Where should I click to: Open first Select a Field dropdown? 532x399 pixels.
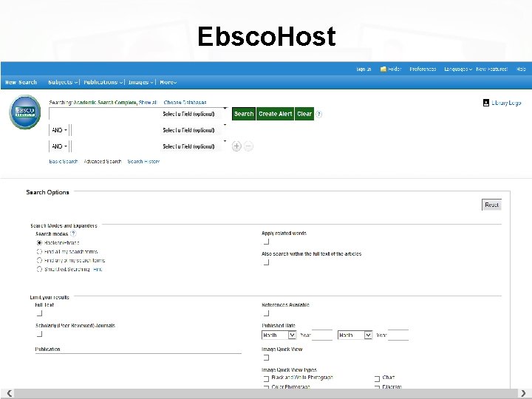coord(194,114)
